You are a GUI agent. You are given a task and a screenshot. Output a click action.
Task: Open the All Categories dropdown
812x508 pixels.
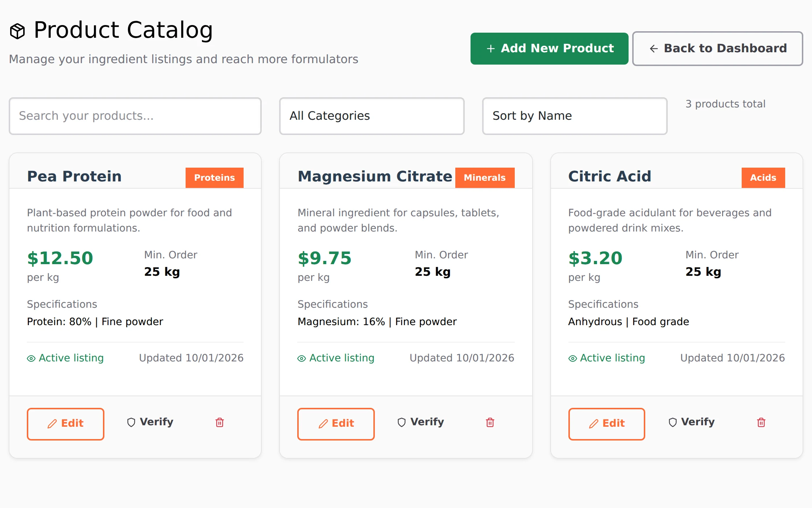coord(372,116)
